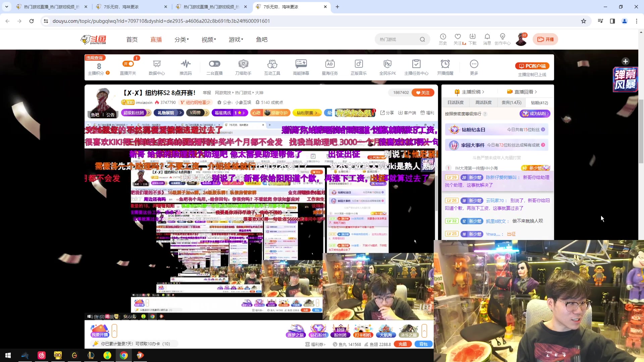Toggle the bookmark star for this page
This screenshot has height=362, width=644.
[584, 21]
